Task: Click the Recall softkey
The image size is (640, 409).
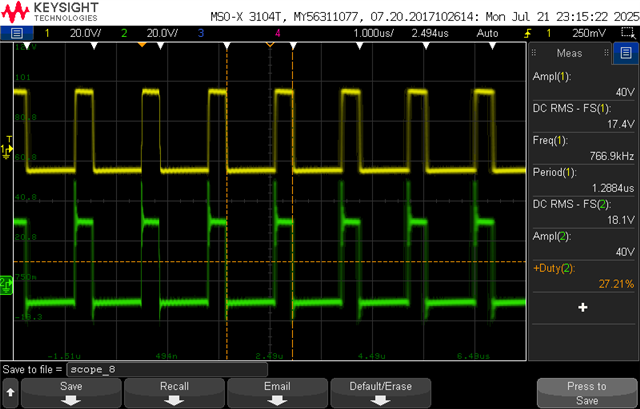Action: click(174, 393)
